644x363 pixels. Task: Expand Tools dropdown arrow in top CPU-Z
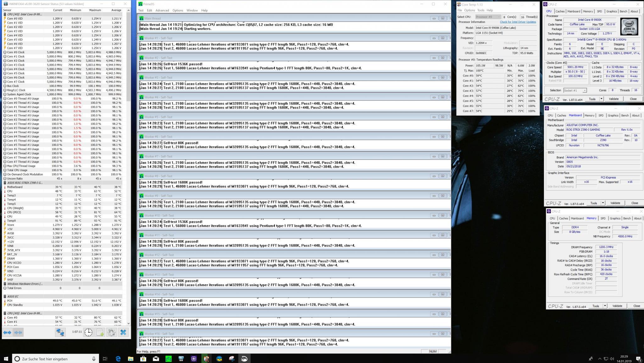[x=601, y=99]
